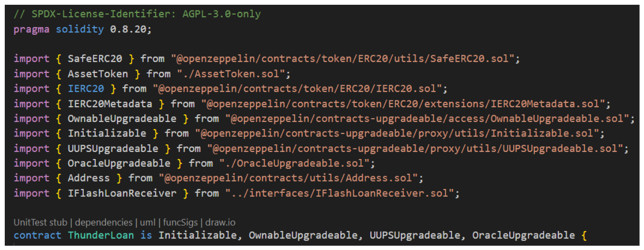
Task: Click the SPDX-License-Identifier comment line
Action: tap(137, 14)
